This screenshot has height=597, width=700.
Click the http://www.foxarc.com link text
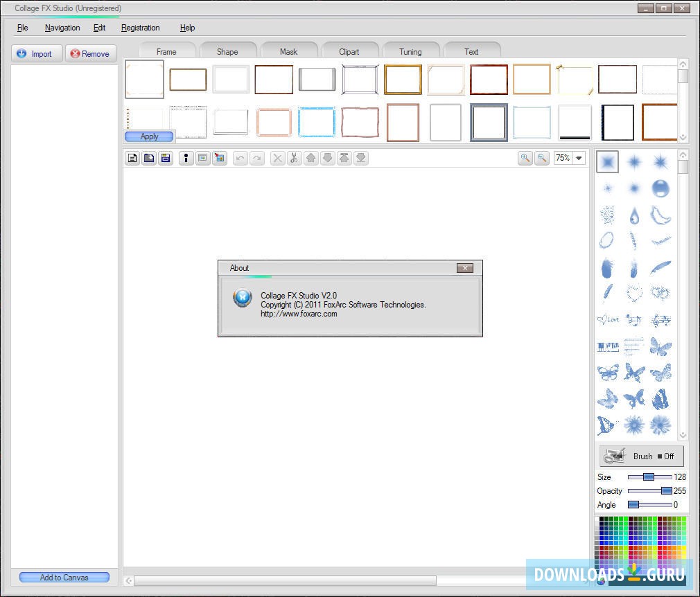[x=299, y=314]
